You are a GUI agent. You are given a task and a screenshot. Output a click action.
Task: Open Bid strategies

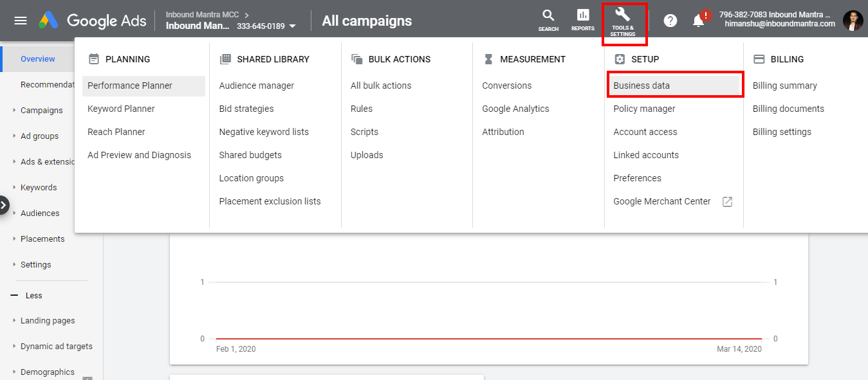[x=246, y=109]
